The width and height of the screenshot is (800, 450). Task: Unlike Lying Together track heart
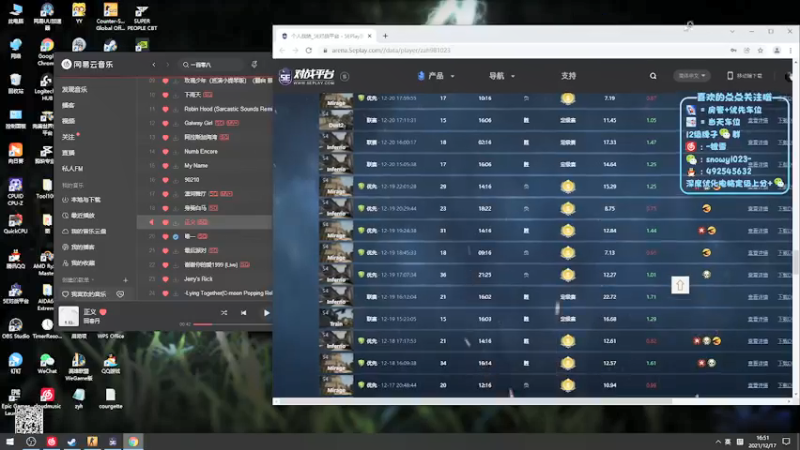coord(165,293)
